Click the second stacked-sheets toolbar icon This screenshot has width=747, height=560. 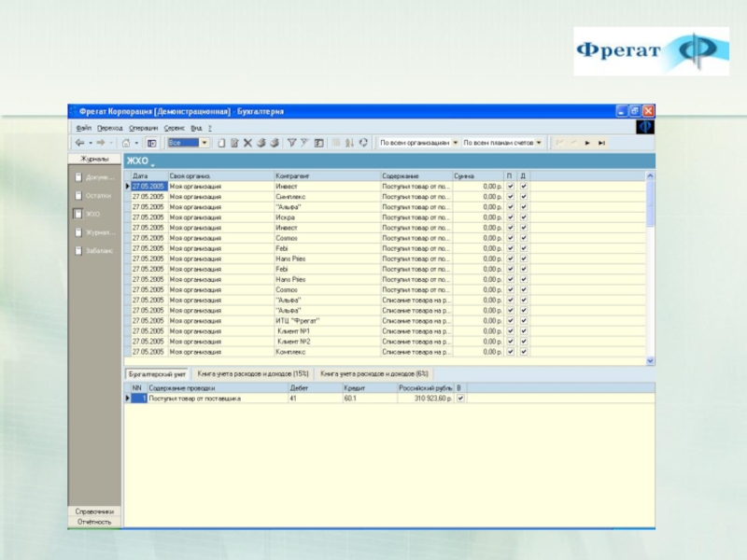coord(275,143)
